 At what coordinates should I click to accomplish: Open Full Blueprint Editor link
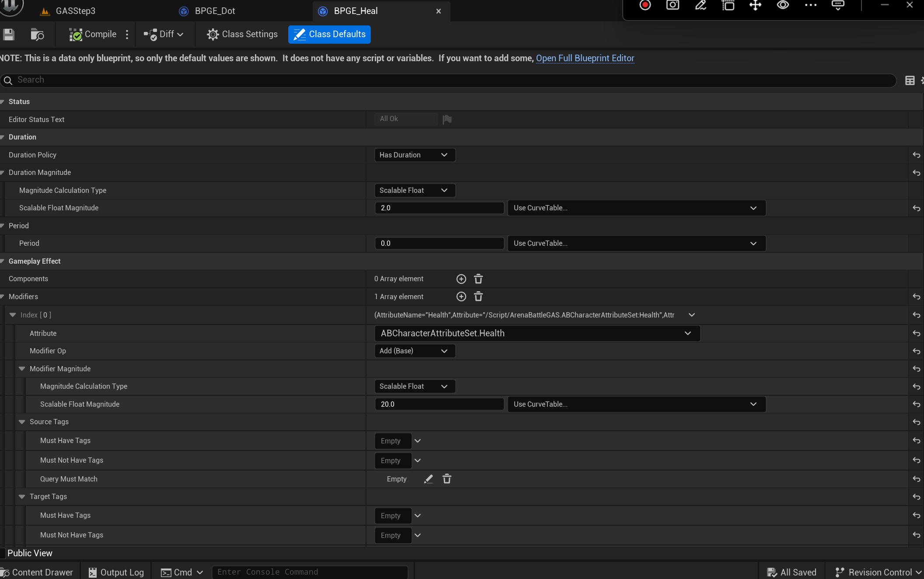[x=585, y=58]
